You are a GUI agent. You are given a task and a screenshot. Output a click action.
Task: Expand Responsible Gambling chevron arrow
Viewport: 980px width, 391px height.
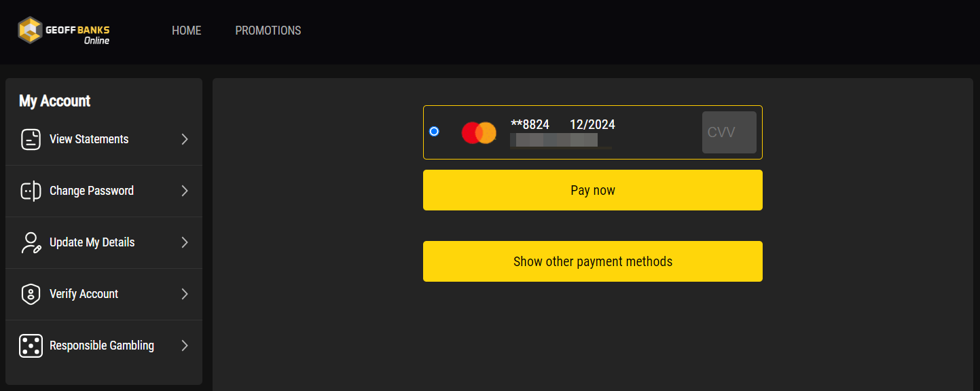tap(185, 346)
